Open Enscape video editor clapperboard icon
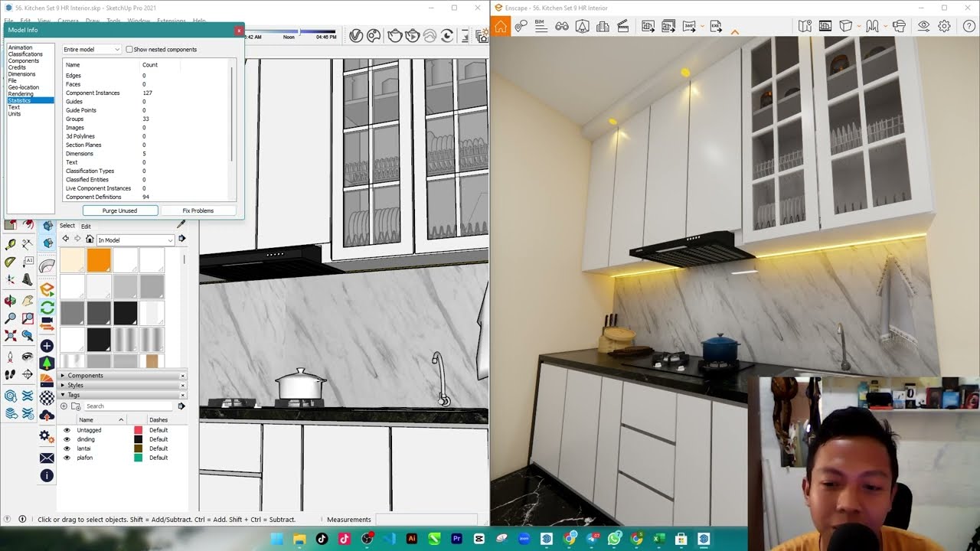Screen dimensions: 980x551 coord(622,26)
